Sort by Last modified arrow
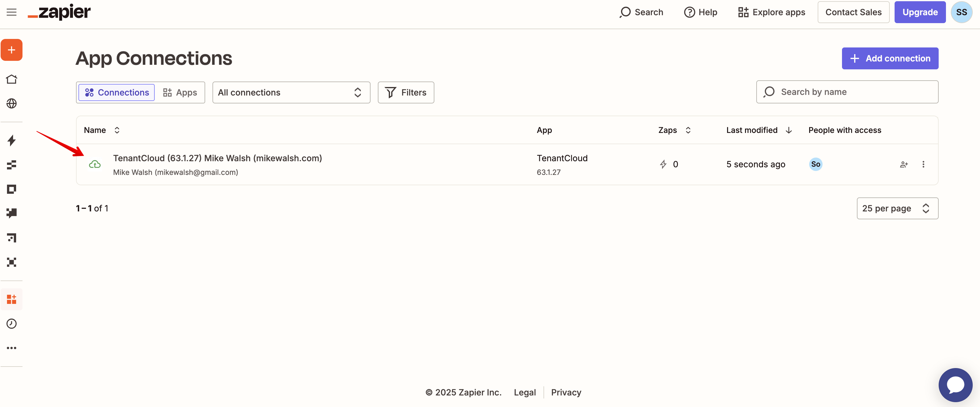Screen dimensions: 980x407 pyautogui.click(x=788, y=130)
